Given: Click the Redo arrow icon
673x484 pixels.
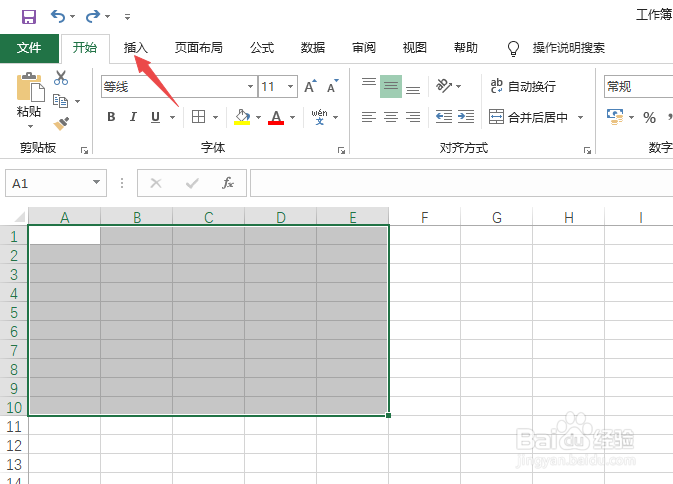Looking at the screenshot, I should [x=93, y=16].
